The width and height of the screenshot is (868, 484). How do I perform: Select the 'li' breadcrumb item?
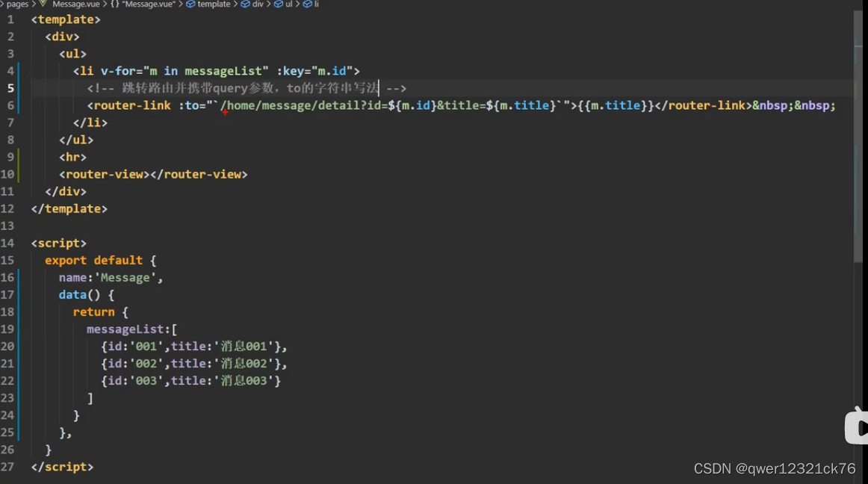tap(317, 4)
